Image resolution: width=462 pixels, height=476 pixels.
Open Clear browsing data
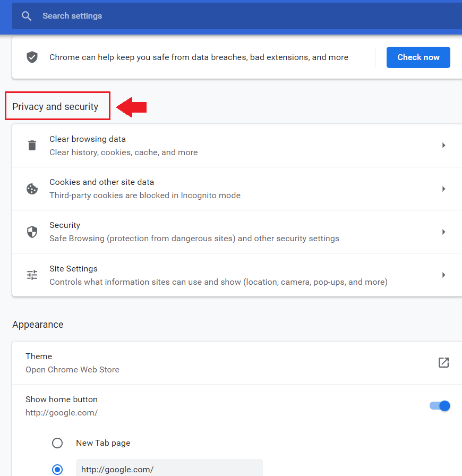pyautogui.click(x=237, y=146)
